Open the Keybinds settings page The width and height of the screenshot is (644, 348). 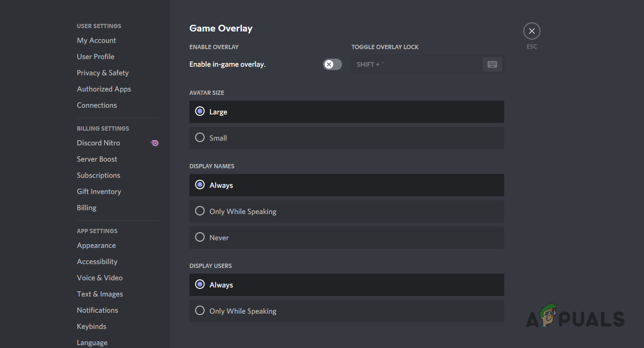point(92,326)
